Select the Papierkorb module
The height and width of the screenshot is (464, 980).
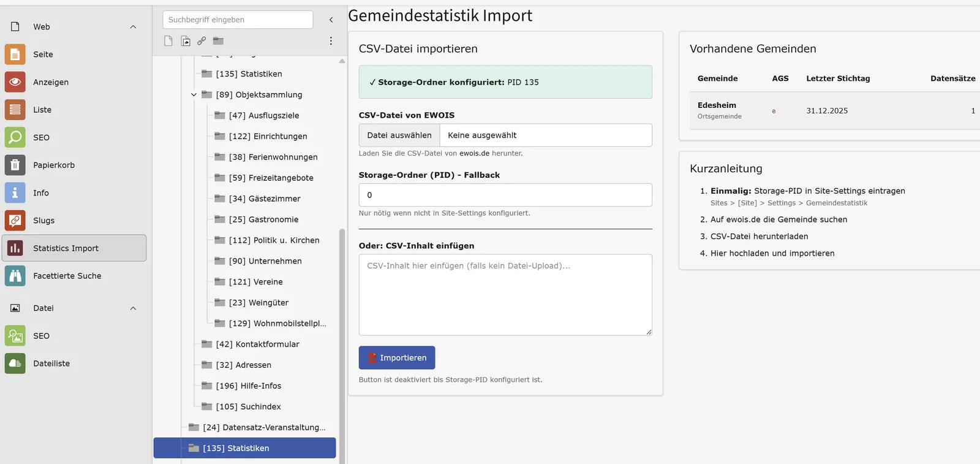pyautogui.click(x=74, y=165)
